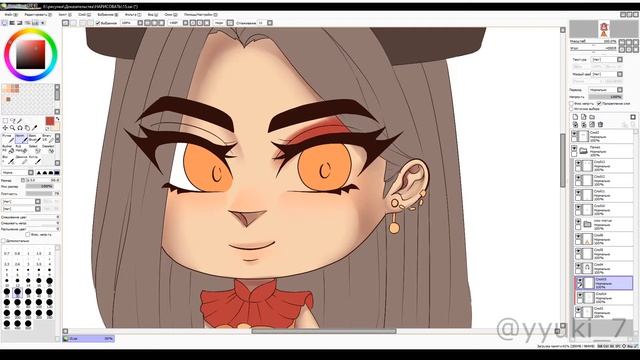Viewport: 640px width, 360px height.
Task: Open the second brush texture [нет] dropdown
Action: click(x=38, y=209)
